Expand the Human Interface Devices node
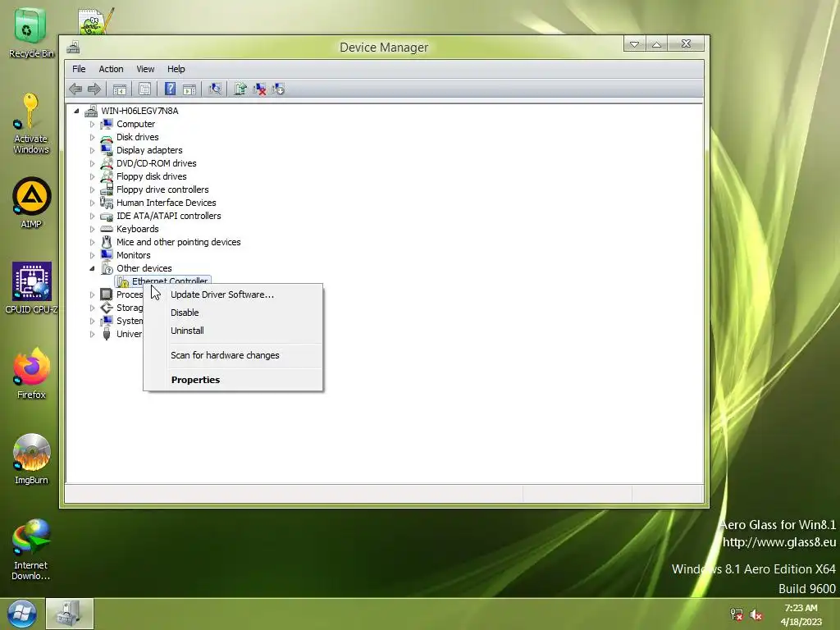Image resolution: width=840 pixels, height=630 pixels. [x=92, y=203]
